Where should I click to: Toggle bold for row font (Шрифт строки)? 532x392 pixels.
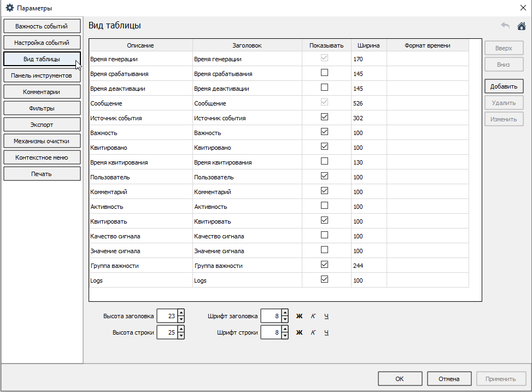click(299, 332)
